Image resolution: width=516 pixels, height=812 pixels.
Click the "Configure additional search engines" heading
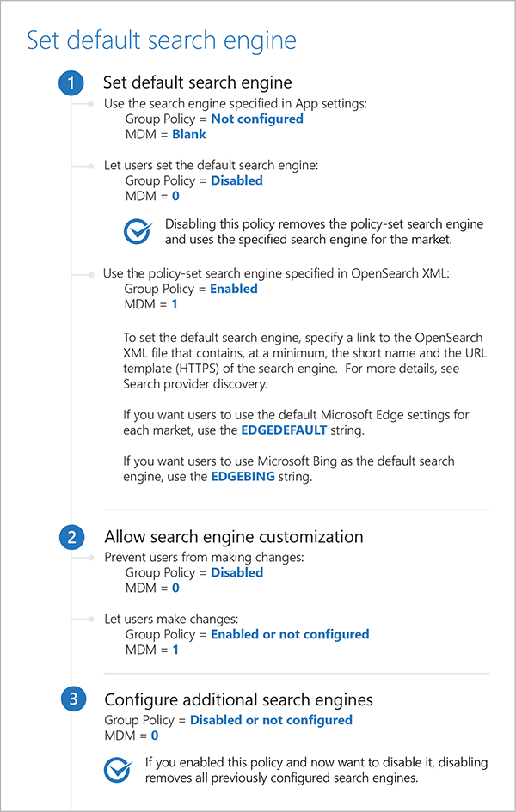coord(238,699)
